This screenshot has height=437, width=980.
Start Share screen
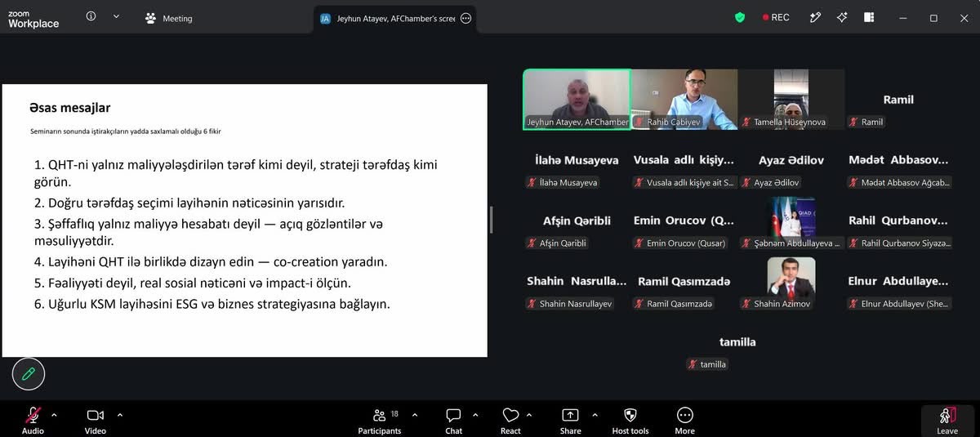(x=571, y=419)
